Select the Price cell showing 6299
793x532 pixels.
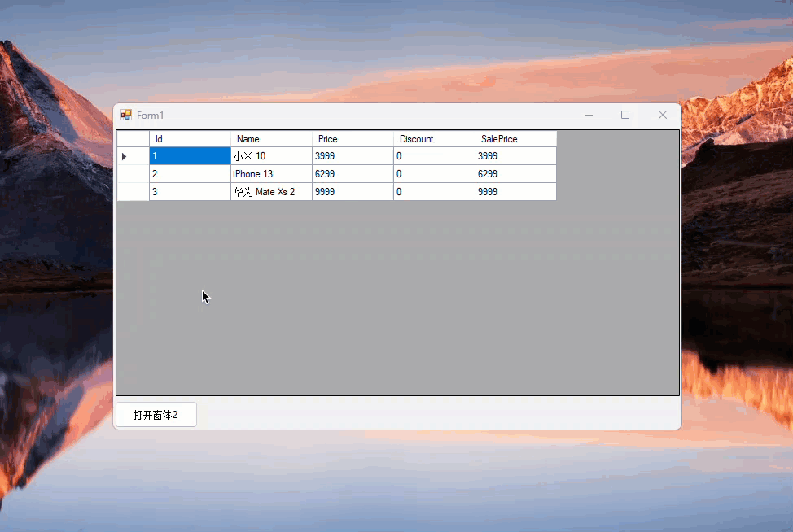coord(353,174)
